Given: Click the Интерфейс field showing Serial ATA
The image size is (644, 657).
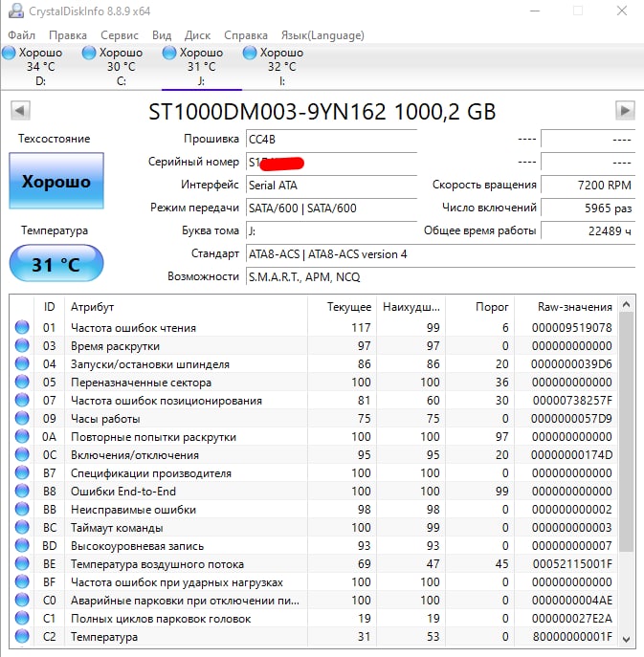Looking at the screenshot, I should pyautogui.click(x=331, y=186).
